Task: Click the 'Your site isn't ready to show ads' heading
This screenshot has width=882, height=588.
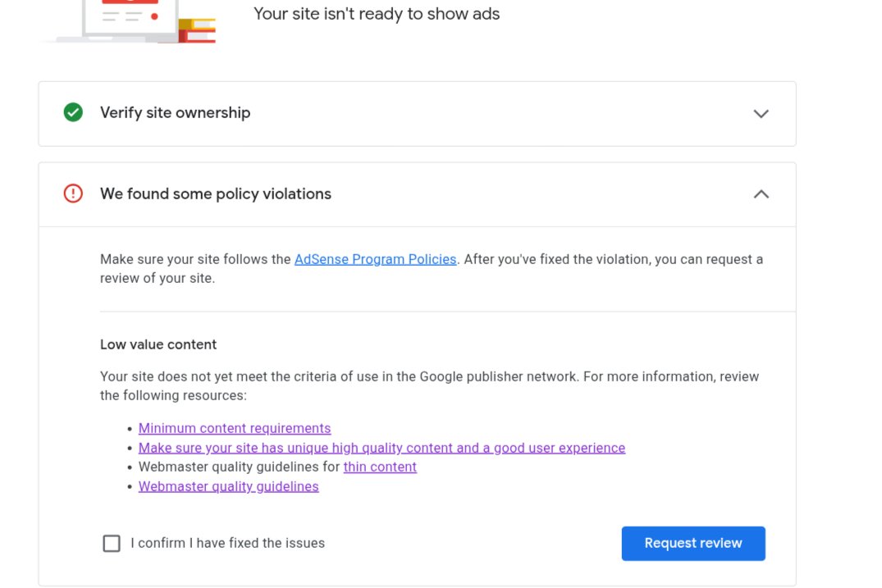Action: 377,13
